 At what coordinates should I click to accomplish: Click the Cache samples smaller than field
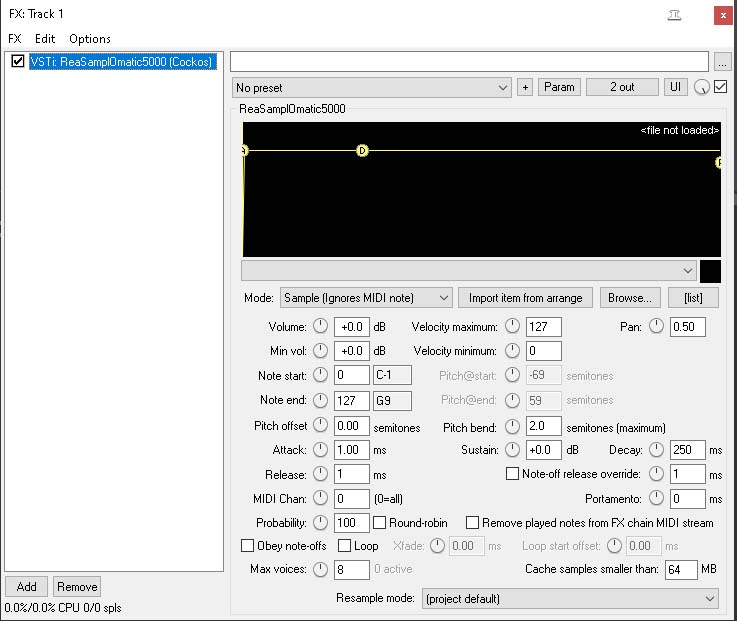[x=680, y=570]
